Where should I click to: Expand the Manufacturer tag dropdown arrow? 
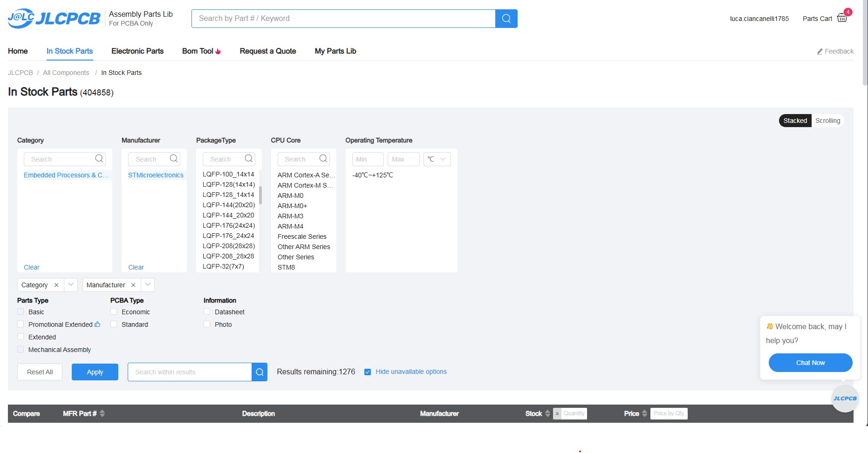point(148,285)
